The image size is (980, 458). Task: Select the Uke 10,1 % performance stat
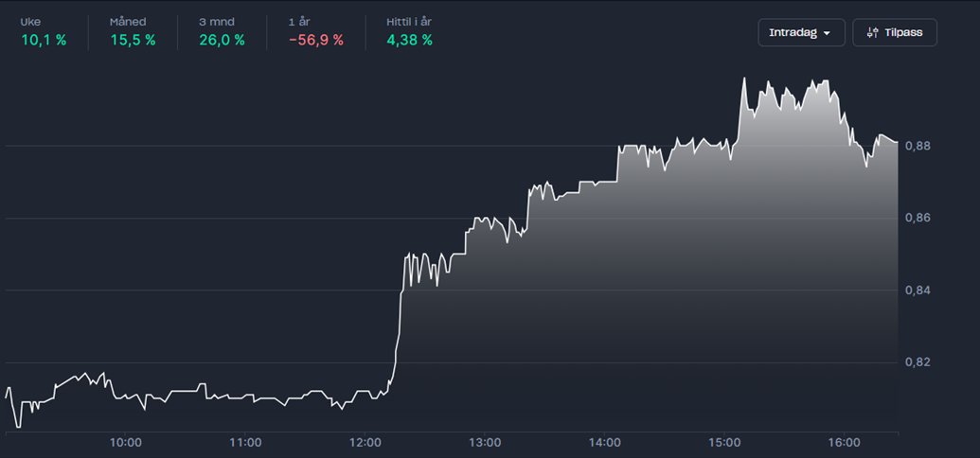44,32
